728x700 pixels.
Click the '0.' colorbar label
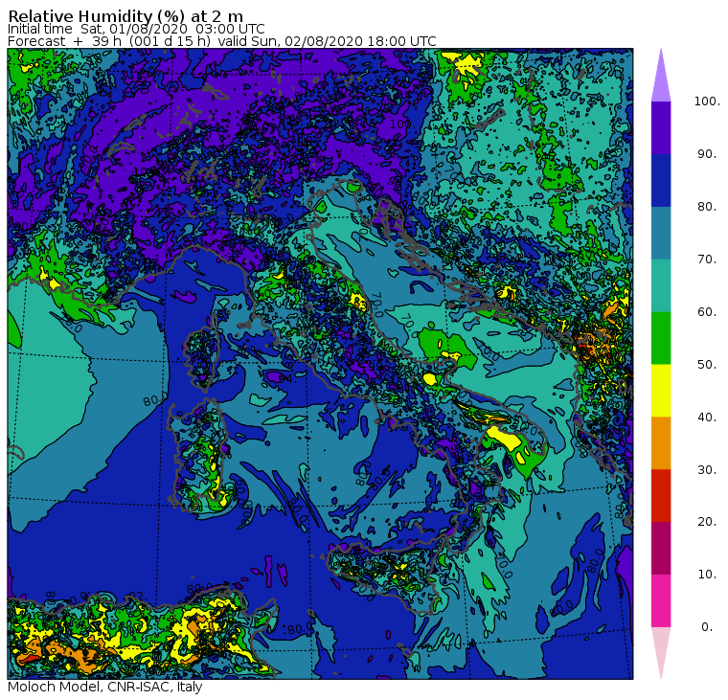point(707,627)
